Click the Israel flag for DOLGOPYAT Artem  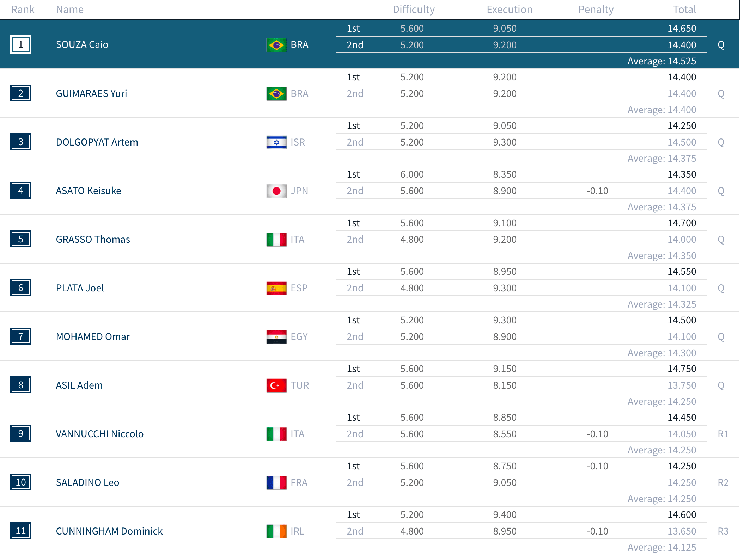point(276,142)
